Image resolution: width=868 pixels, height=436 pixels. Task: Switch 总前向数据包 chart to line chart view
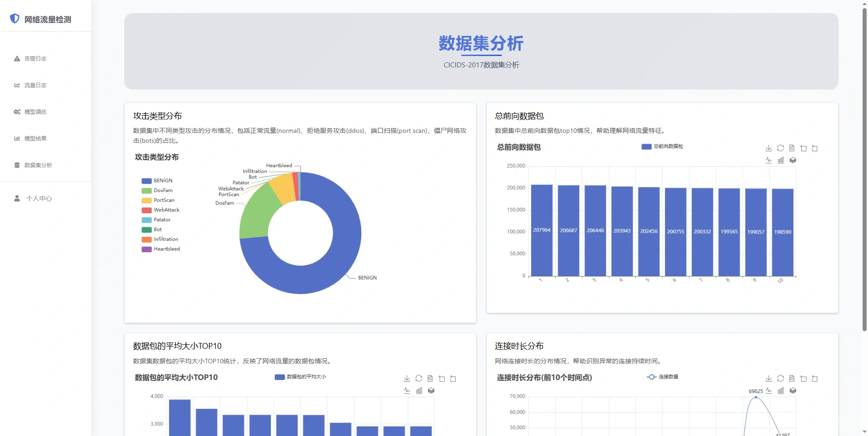tap(769, 160)
